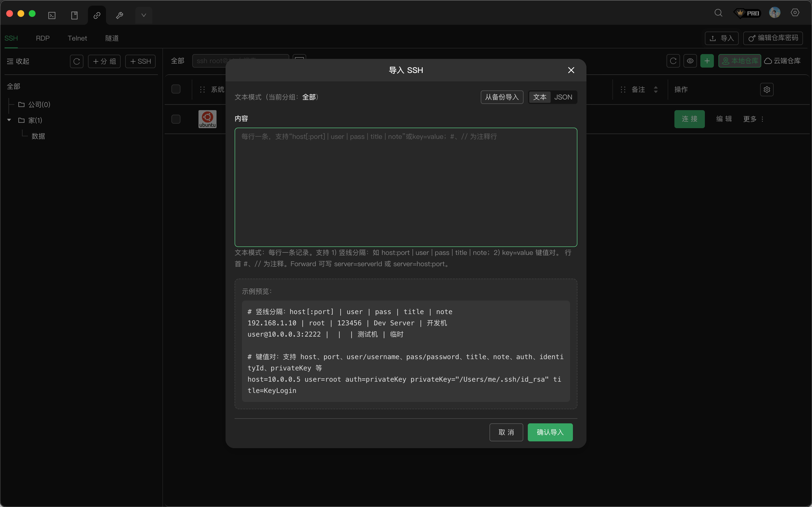Click the search magnifier icon

(718, 13)
